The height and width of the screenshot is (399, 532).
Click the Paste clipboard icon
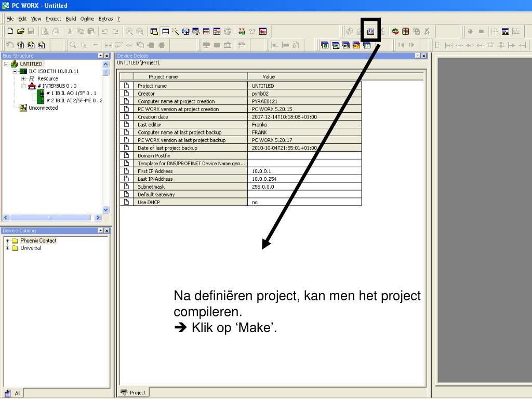pyautogui.click(x=91, y=31)
